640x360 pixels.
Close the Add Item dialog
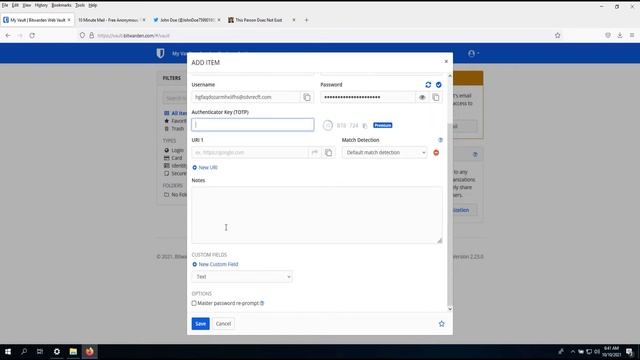[446, 61]
